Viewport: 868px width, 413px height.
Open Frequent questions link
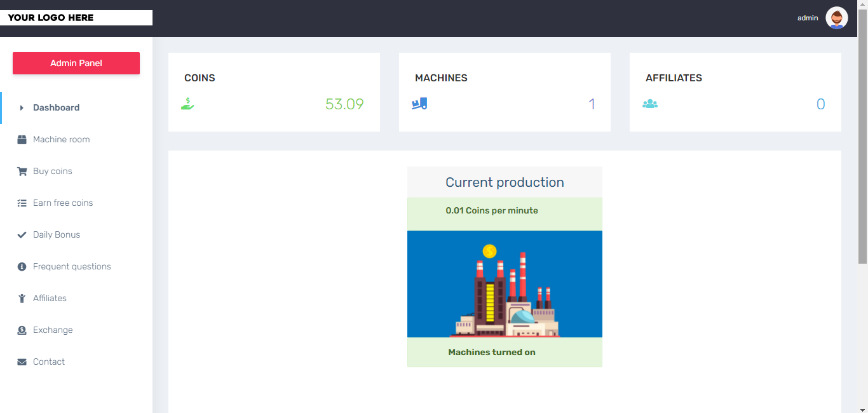click(x=76, y=267)
